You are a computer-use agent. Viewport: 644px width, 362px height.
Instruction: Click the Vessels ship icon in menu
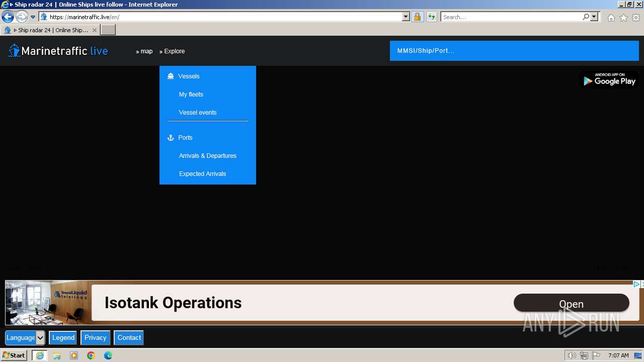click(x=171, y=76)
